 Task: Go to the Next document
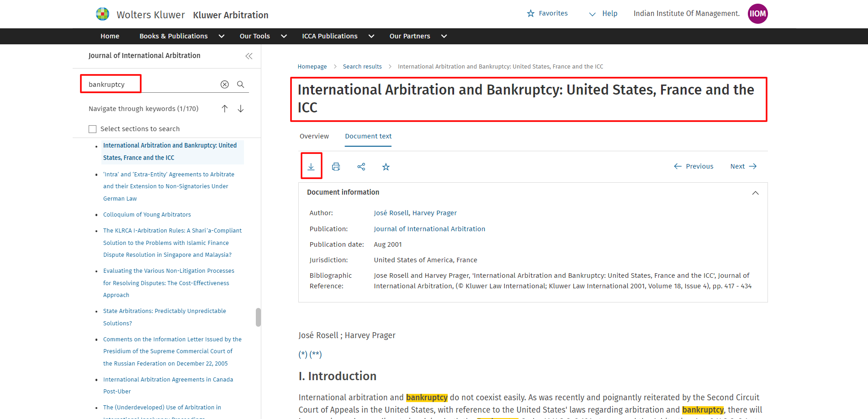[744, 166]
